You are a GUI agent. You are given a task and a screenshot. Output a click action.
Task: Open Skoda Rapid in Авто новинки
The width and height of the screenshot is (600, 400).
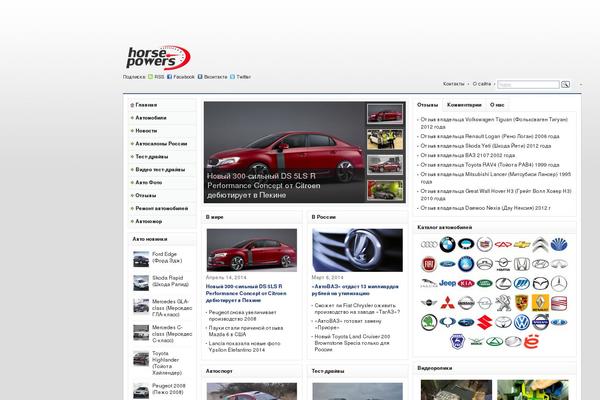click(170, 281)
